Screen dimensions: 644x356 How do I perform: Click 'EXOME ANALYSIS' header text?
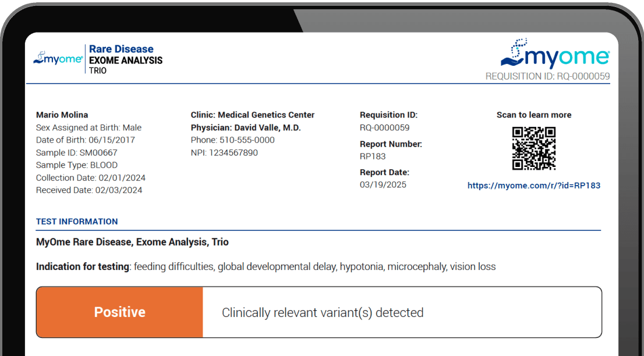(126, 60)
